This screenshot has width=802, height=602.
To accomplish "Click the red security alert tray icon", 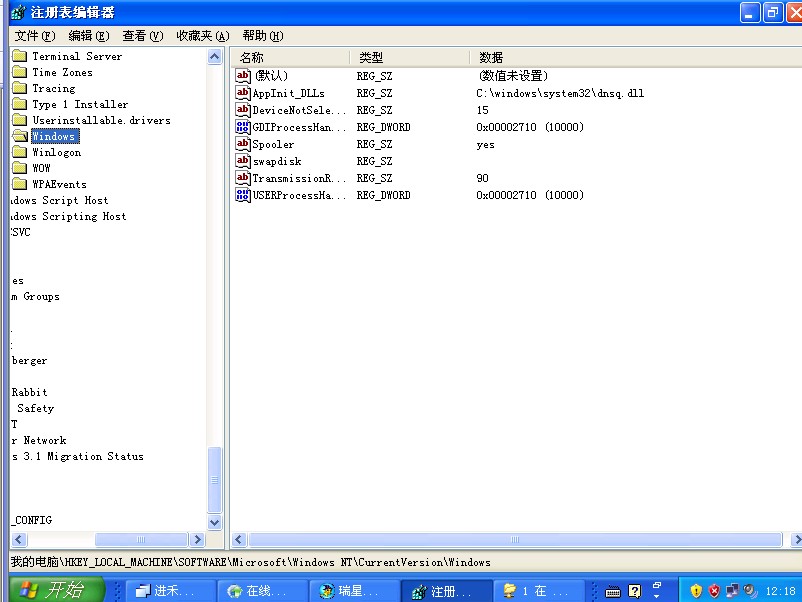I will click(x=714, y=591).
